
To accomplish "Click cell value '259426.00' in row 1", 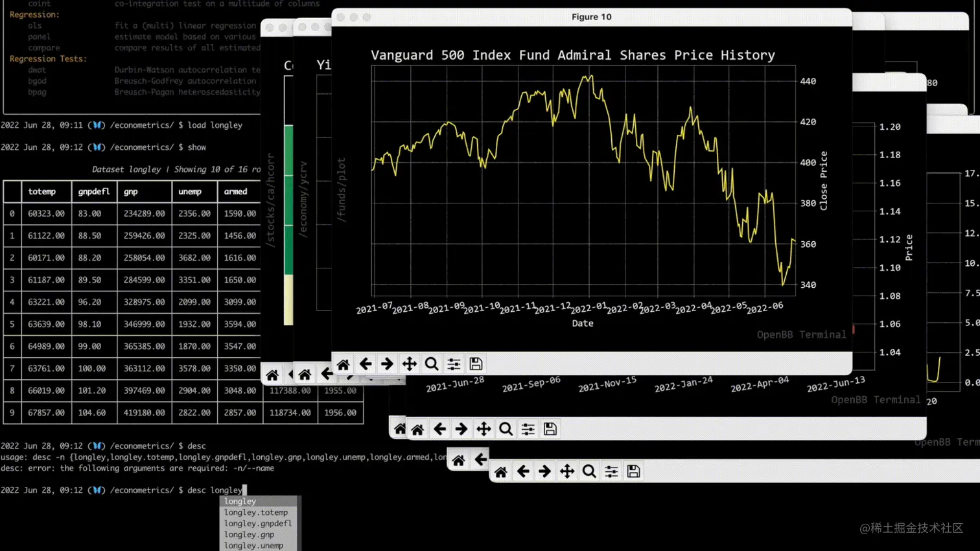I will 144,236.
